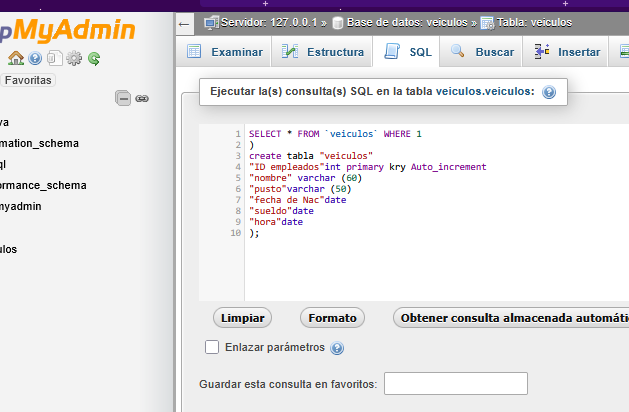Click the Formato button

(x=332, y=317)
